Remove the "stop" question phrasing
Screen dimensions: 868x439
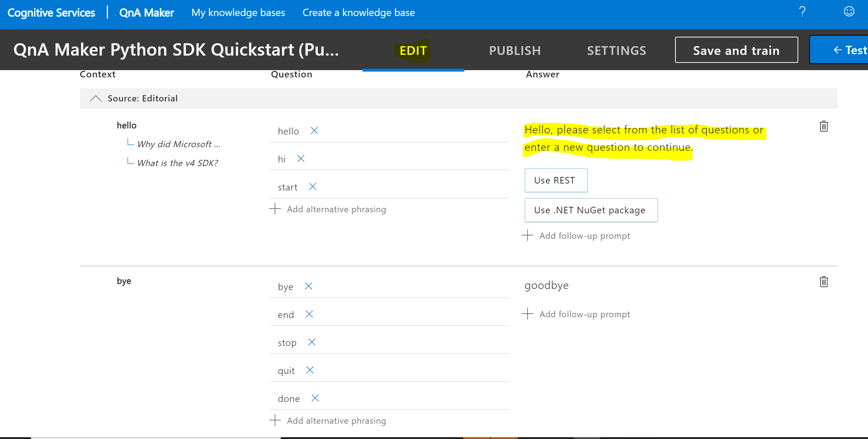pos(311,342)
